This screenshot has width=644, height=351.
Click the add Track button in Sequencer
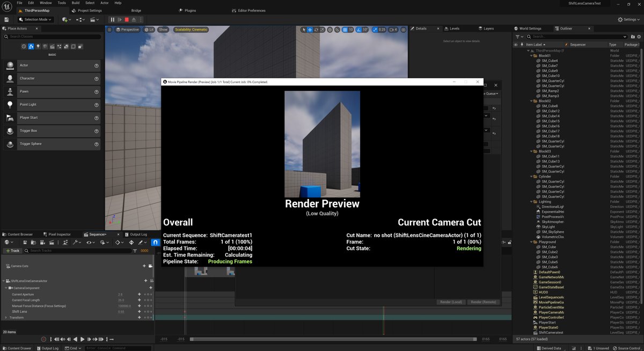[13, 251]
